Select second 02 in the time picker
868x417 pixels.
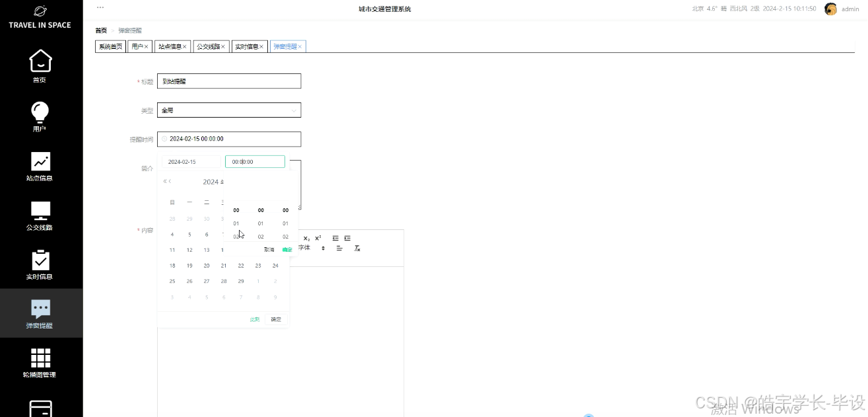pyautogui.click(x=286, y=237)
